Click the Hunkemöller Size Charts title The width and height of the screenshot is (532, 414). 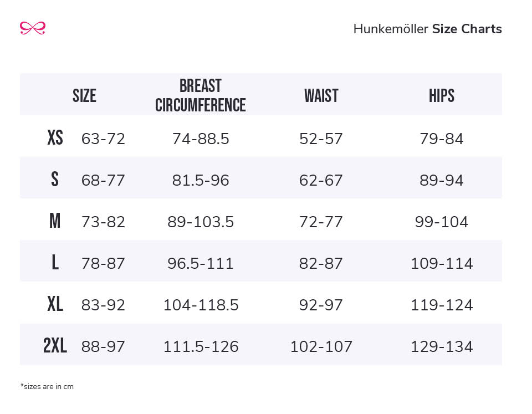pos(427,29)
